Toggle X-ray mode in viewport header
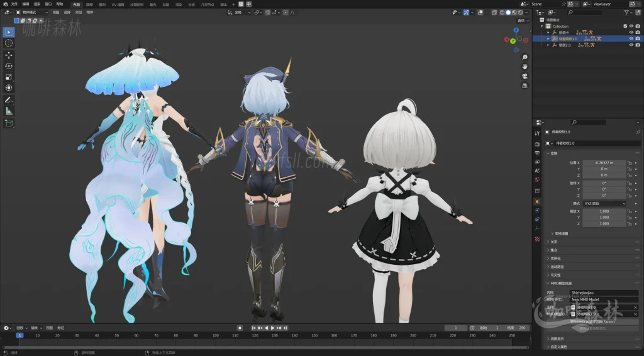 tap(494, 13)
